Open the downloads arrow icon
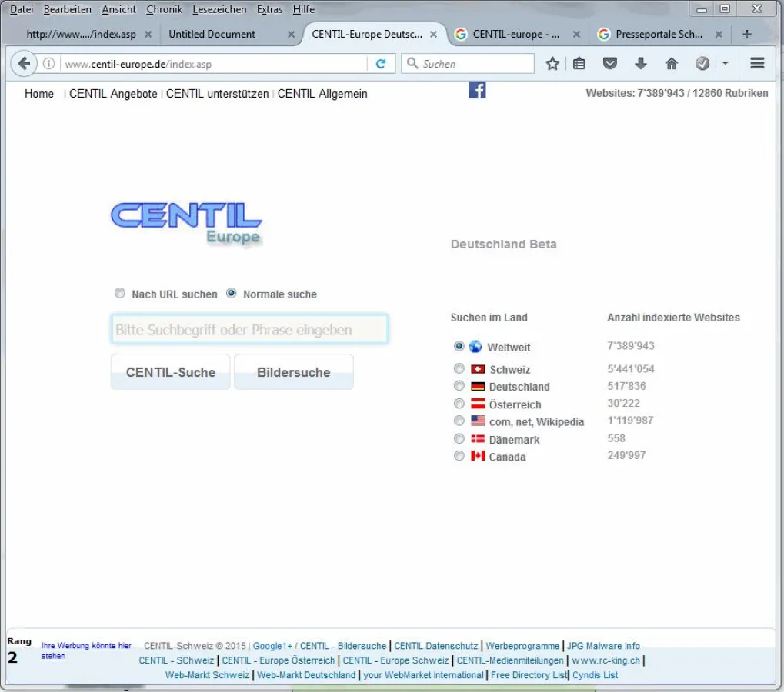This screenshot has width=784, height=692. coord(640,64)
